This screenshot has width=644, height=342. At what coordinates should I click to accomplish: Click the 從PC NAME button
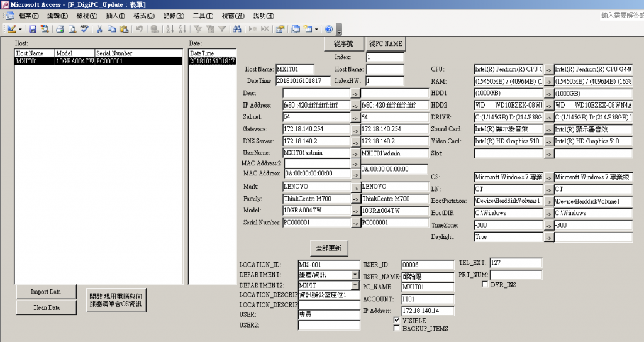click(386, 43)
